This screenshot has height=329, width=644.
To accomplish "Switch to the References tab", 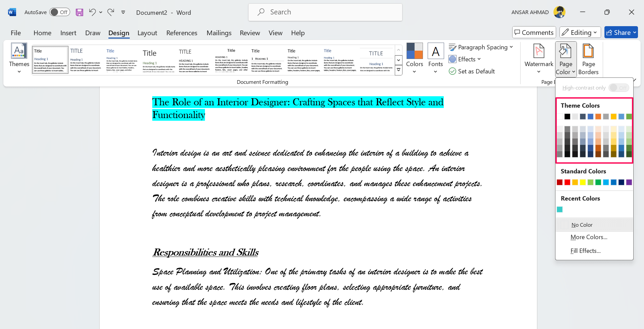I will 182,33.
